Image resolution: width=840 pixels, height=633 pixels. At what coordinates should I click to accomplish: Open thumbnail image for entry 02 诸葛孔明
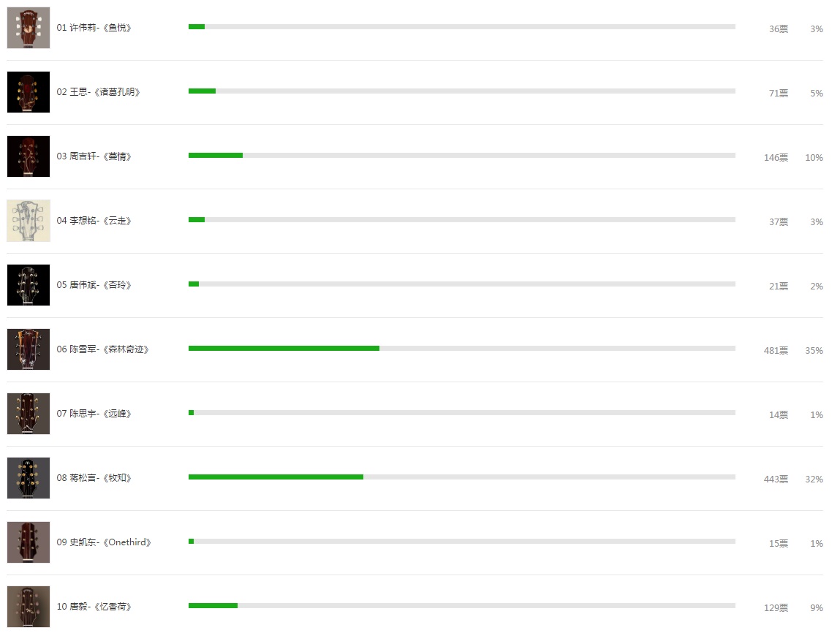29,92
